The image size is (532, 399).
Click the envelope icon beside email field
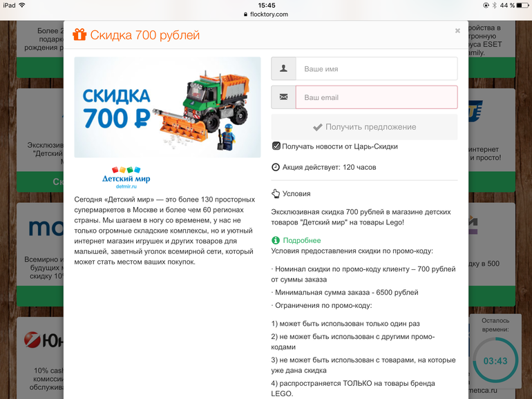tap(284, 97)
